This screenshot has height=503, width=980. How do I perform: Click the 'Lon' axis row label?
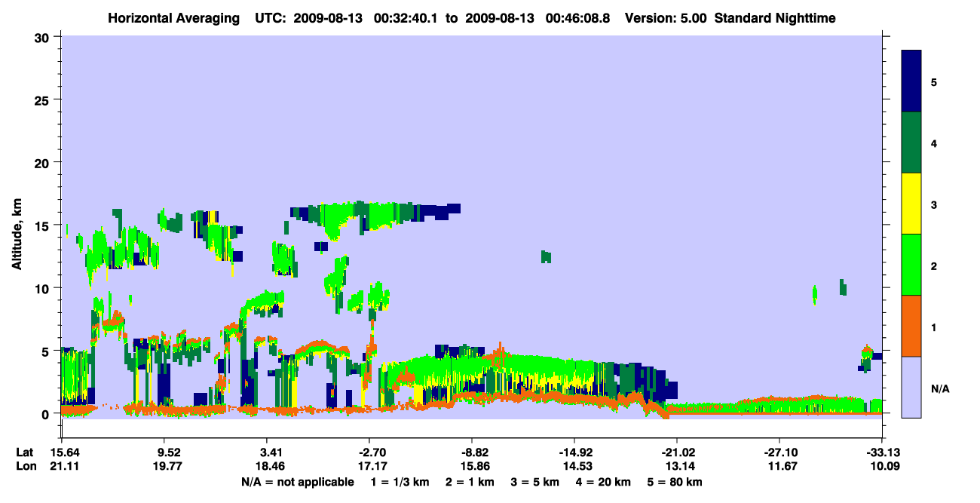click(25, 466)
